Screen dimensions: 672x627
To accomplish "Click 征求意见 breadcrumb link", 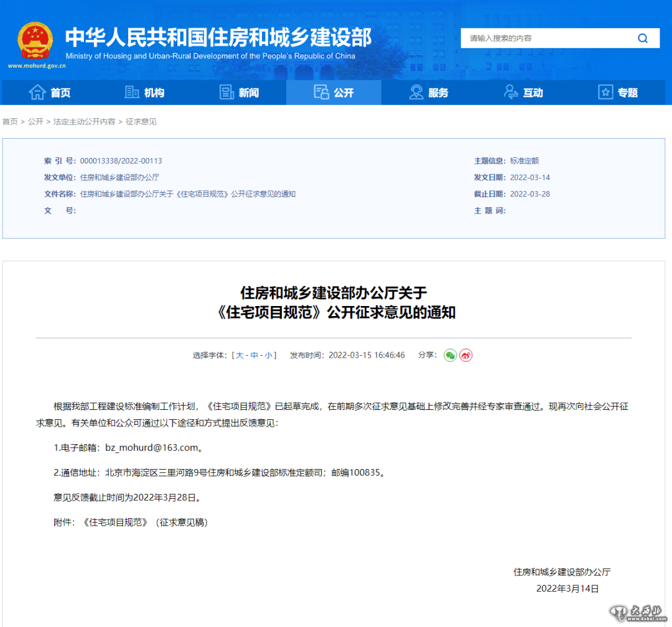I will coord(141,122).
